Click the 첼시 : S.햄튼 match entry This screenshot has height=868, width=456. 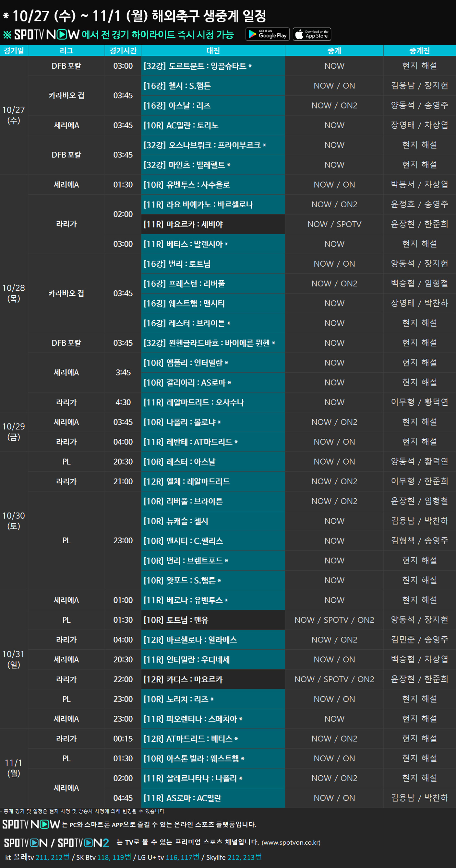[x=213, y=86]
